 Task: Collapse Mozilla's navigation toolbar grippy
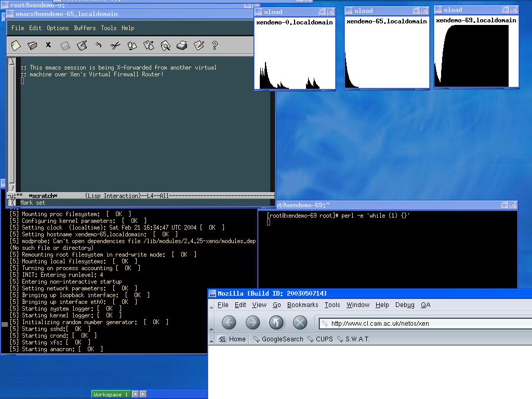pos(211,322)
